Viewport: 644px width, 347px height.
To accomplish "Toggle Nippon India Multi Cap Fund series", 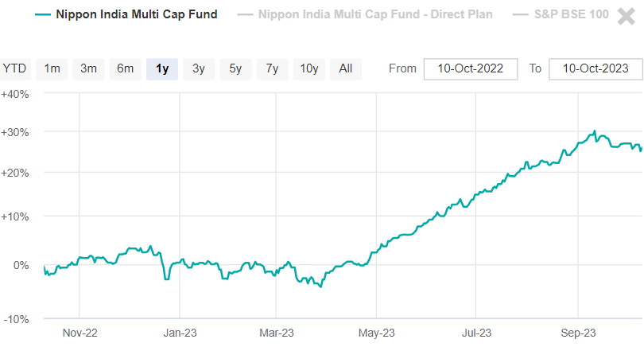I will click(x=137, y=15).
